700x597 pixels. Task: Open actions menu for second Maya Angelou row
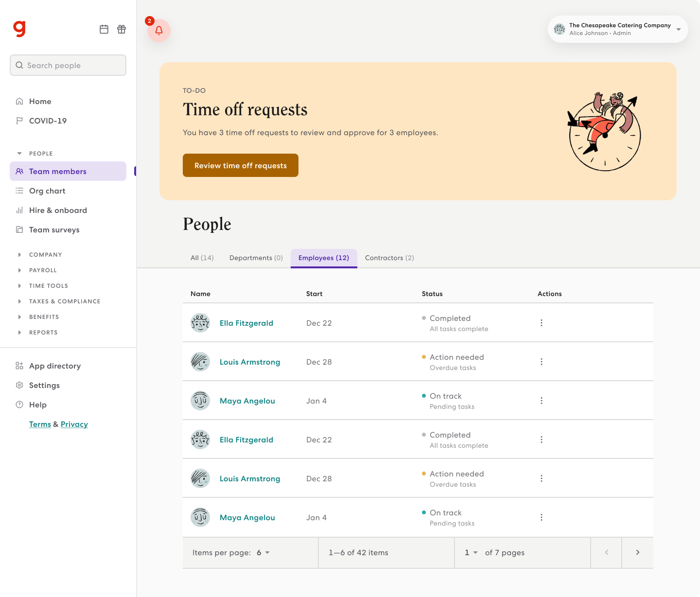tap(542, 517)
